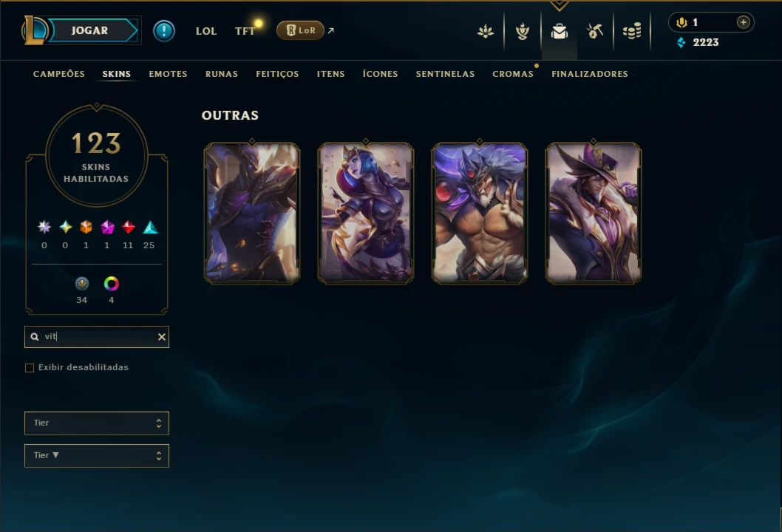Click inside the skin search field
The height and width of the screenshot is (532, 782).
pos(100,337)
